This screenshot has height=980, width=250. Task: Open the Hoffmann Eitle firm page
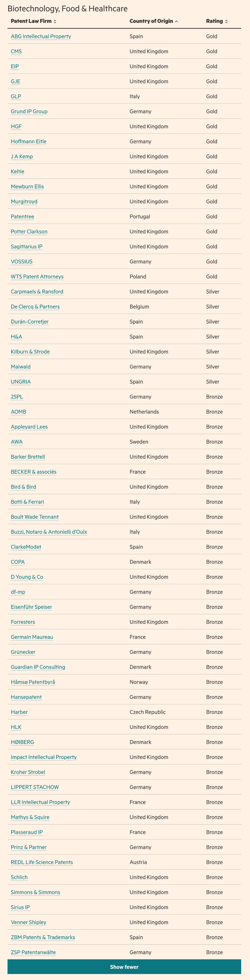point(29,142)
